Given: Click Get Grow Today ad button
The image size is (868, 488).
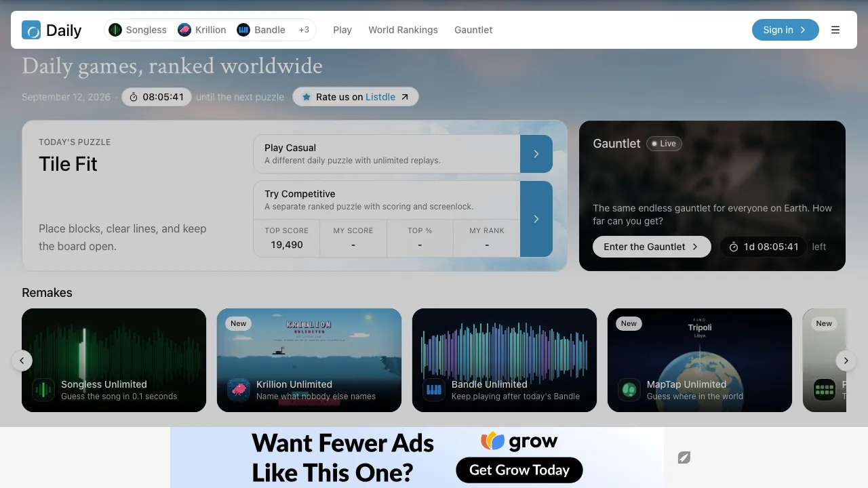Looking at the screenshot, I should [519, 470].
